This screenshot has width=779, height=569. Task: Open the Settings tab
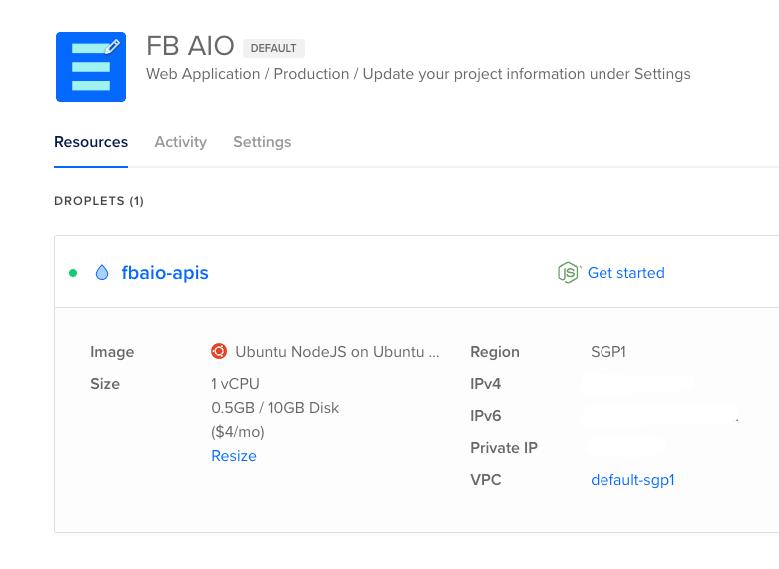click(x=262, y=142)
